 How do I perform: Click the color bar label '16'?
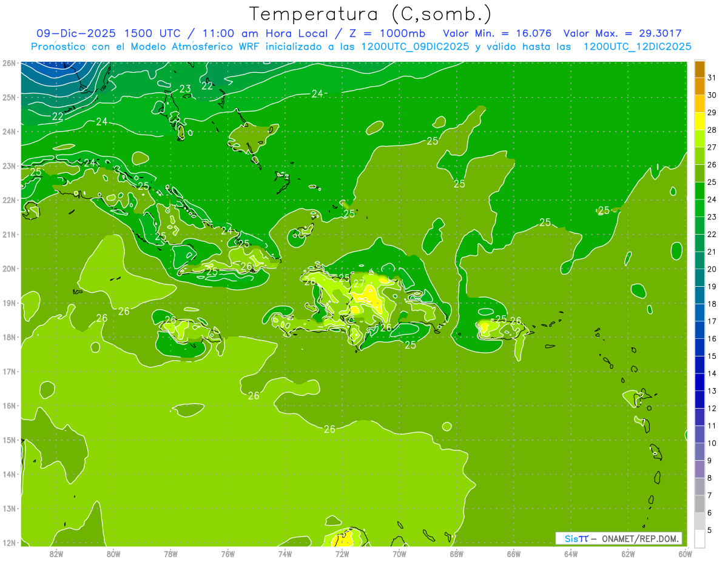(x=712, y=339)
